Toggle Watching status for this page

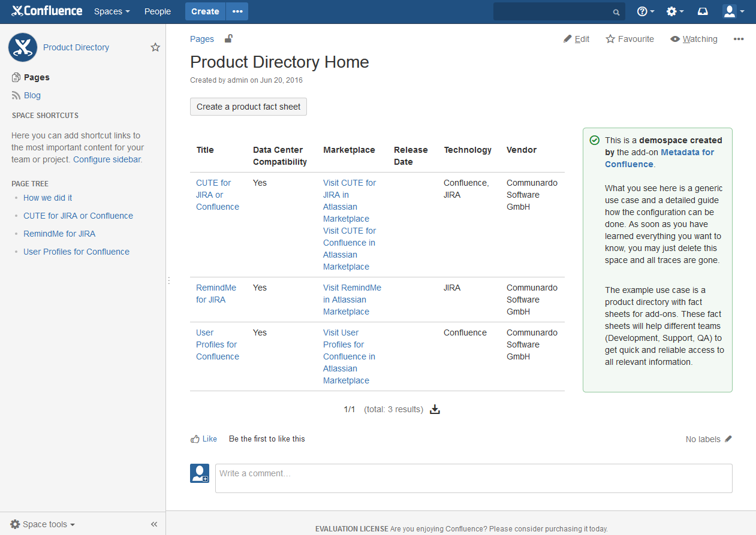(694, 39)
